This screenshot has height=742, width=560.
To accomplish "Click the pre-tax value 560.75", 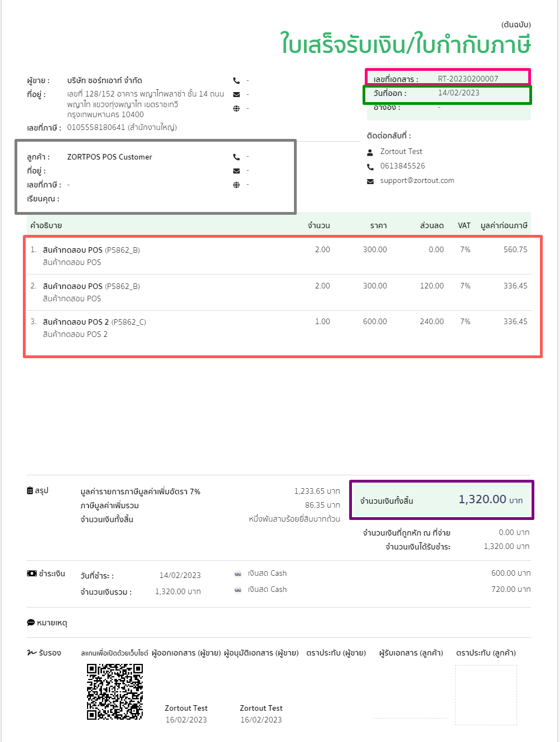I will (x=515, y=249).
